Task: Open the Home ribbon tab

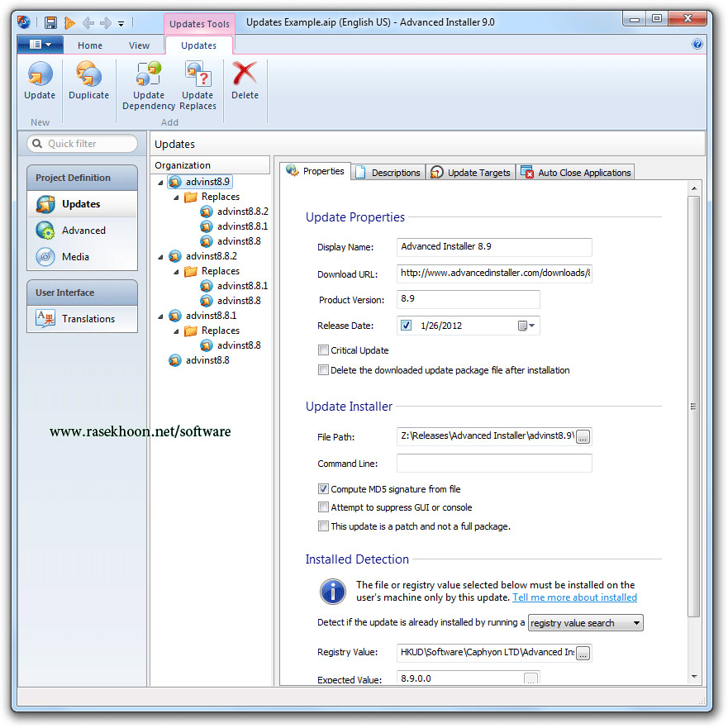Action: 89,45
